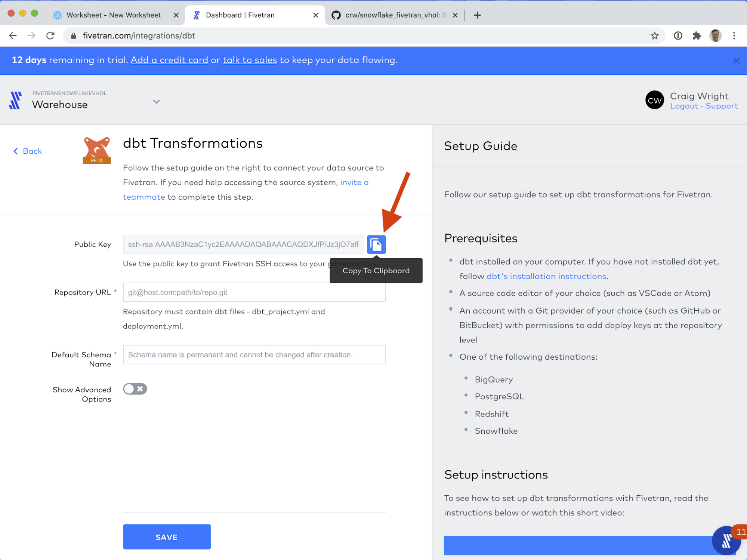This screenshot has height=560, width=747.
Task: Bookmark this page with star icon
Action: (654, 36)
